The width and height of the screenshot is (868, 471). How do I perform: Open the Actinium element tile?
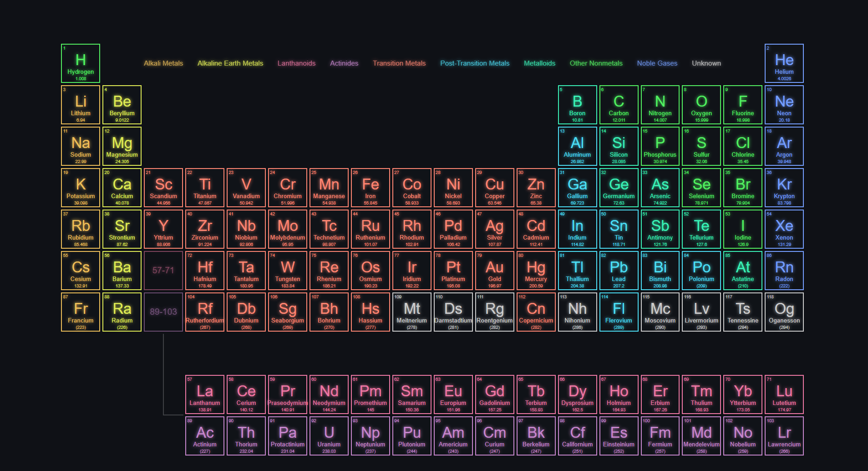coord(205,436)
